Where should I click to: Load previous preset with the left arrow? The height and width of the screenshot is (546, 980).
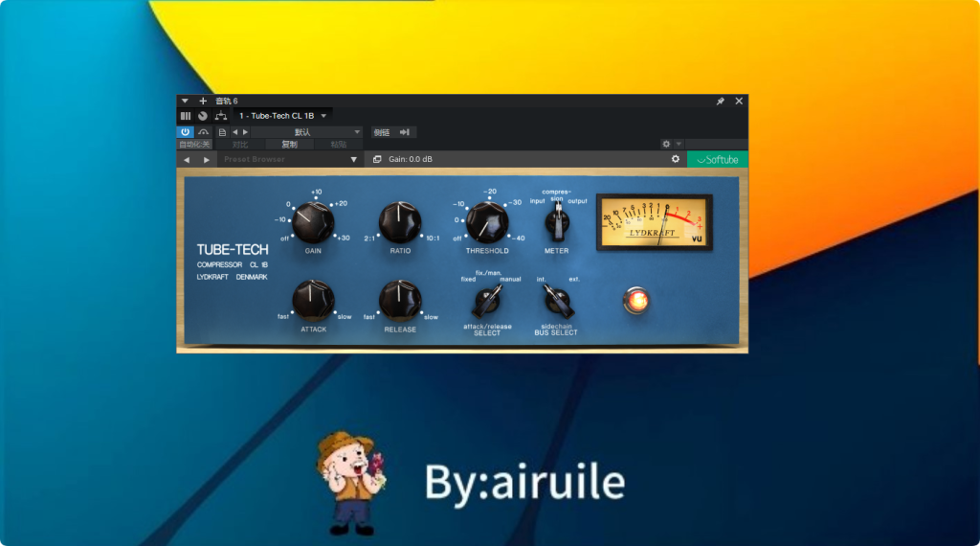[235, 132]
